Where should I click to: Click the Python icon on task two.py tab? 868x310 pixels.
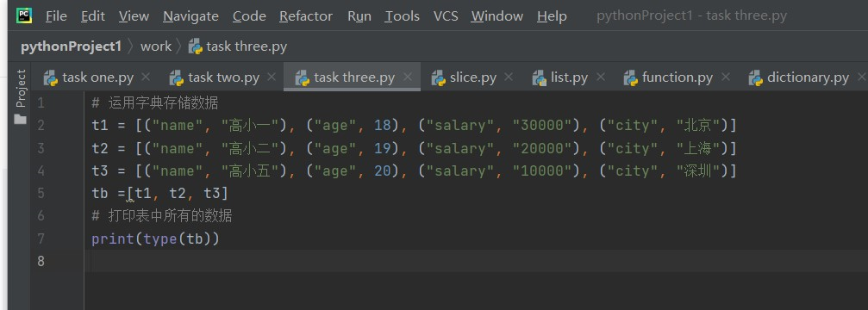coord(176,77)
